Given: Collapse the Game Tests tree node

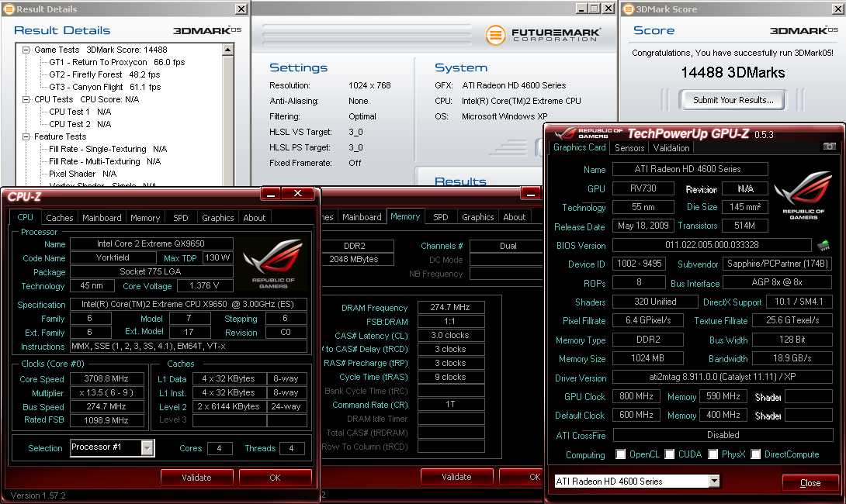Looking at the screenshot, I should [26, 50].
